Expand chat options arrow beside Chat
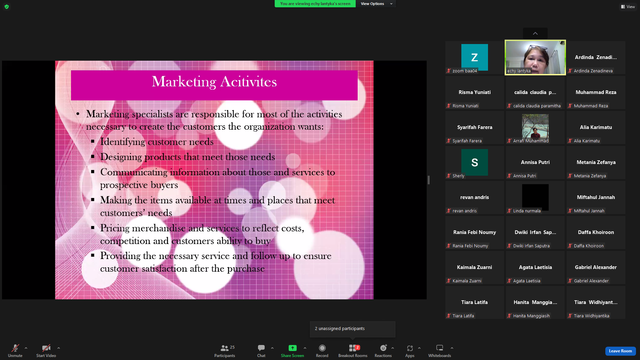Image resolution: width=640 pixels, height=360 pixels. (x=272, y=348)
